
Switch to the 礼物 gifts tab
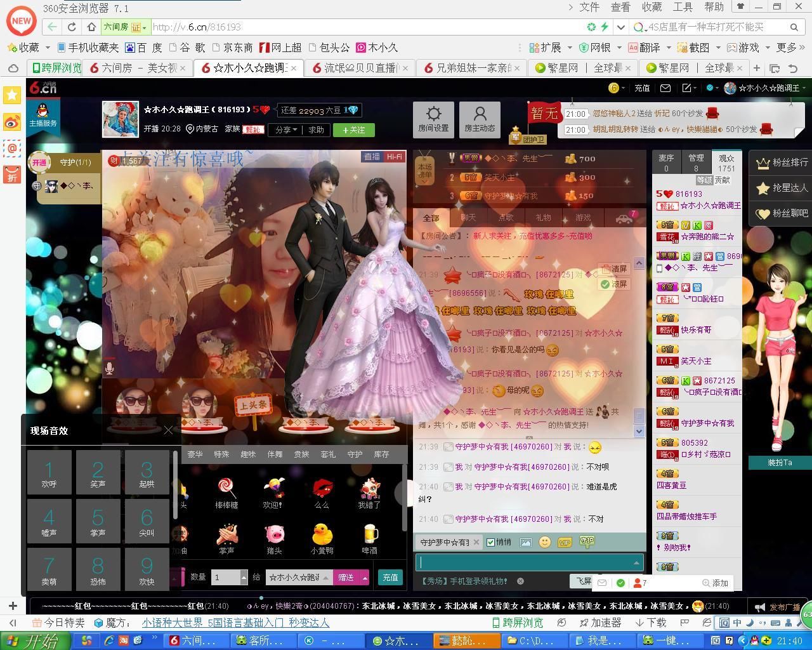[543, 217]
